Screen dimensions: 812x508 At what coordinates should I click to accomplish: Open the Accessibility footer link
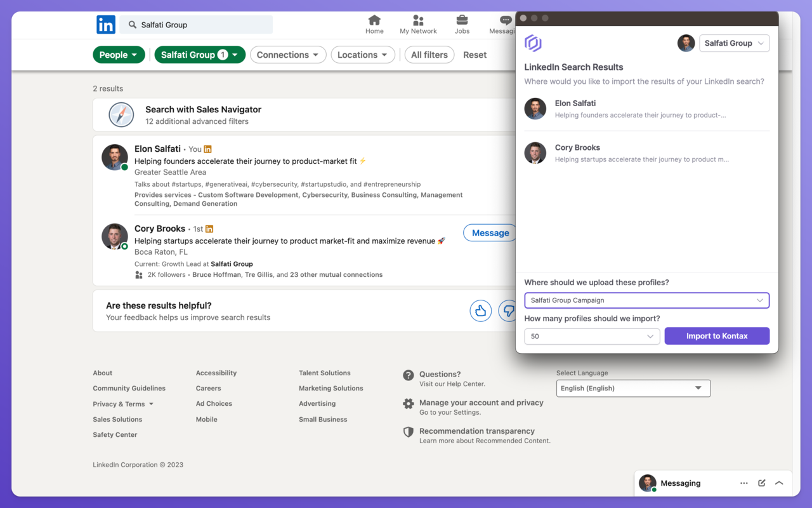tap(216, 373)
